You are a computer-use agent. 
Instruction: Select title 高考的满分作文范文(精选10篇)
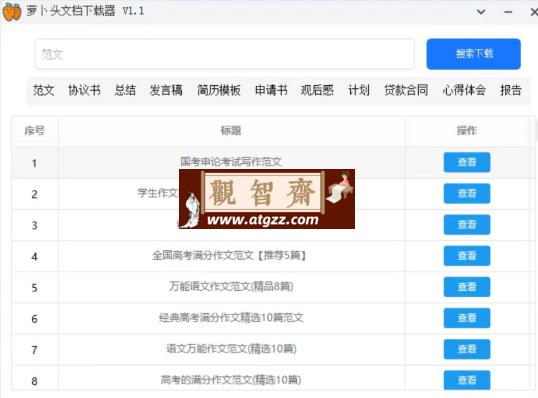231,380
